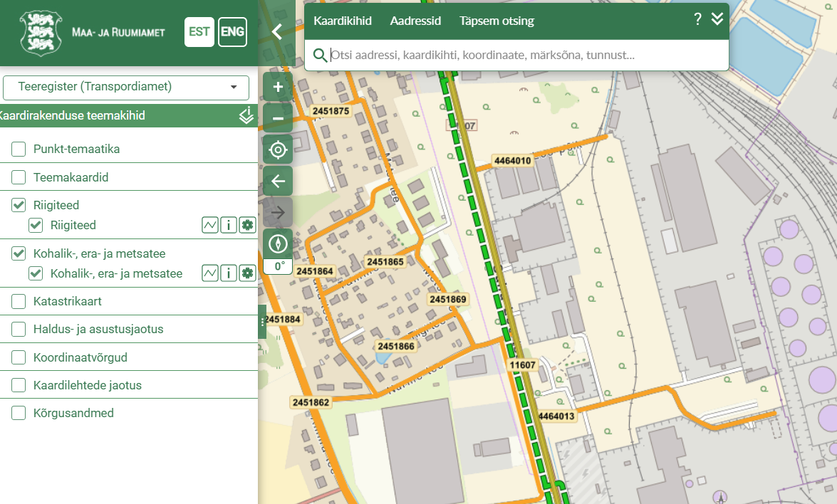
Task: Open the Täpsem otsing tab
Action: tap(497, 21)
